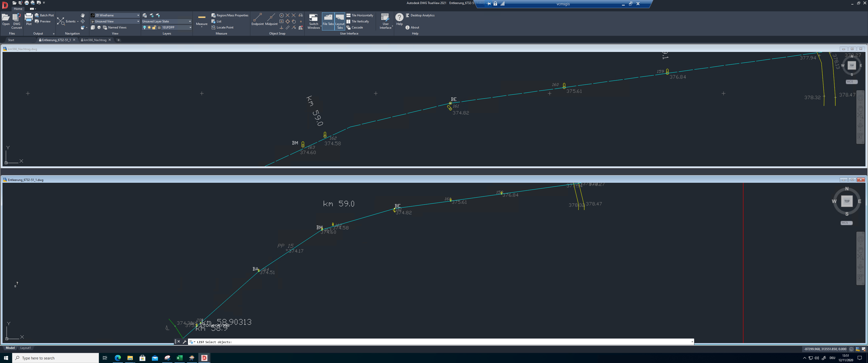This screenshot has height=363, width=868.
Task: Close the km566_Nachtrag file tab
Action: click(110, 40)
